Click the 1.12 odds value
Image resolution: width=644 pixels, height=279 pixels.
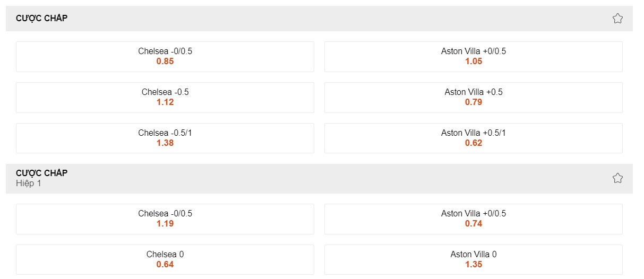click(165, 102)
